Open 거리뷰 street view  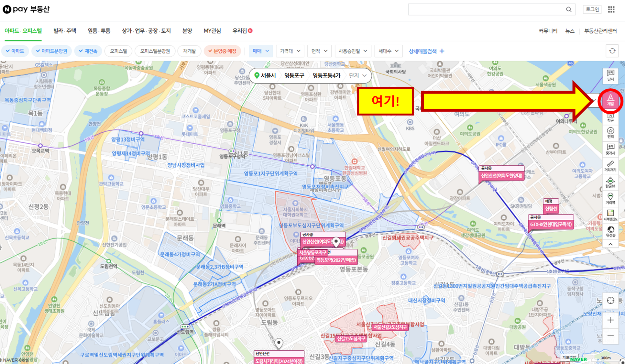tap(610, 199)
